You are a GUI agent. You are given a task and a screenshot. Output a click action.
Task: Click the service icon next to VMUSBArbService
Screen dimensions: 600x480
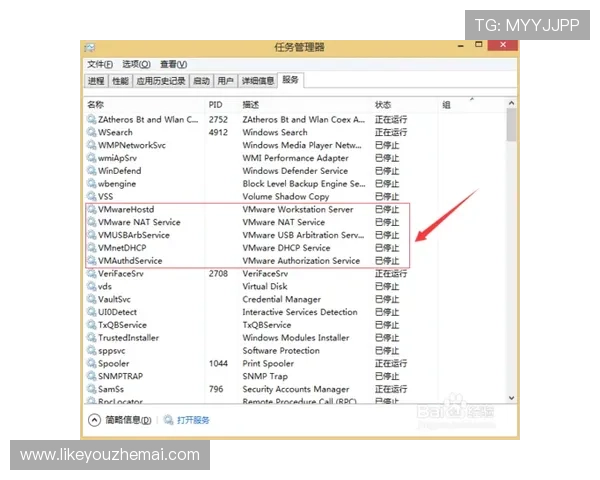(91, 235)
